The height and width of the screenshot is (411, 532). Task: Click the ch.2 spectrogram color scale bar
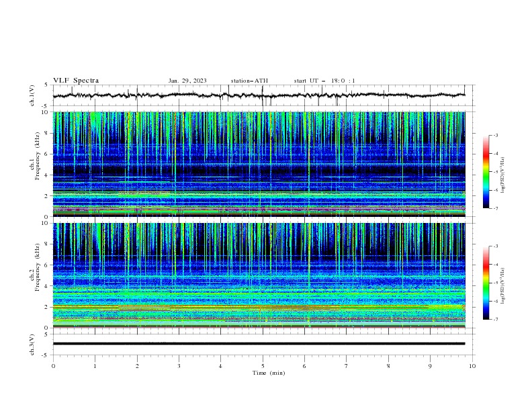coord(486,283)
